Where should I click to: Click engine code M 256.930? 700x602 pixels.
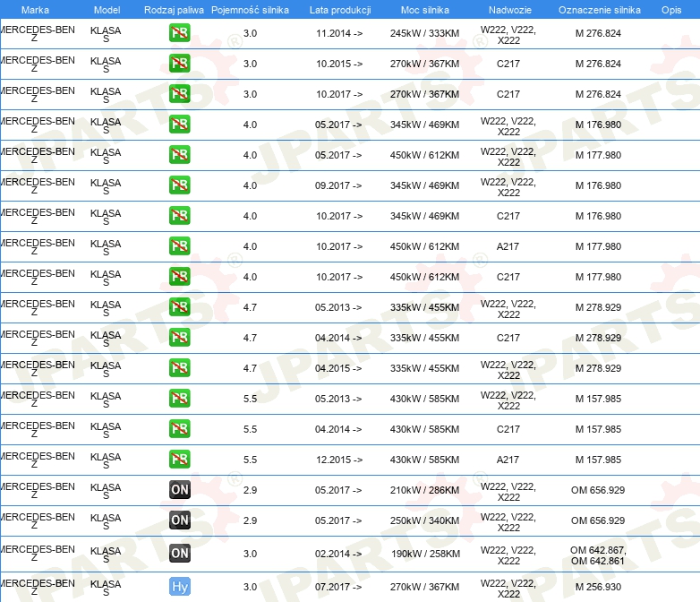[598, 587]
